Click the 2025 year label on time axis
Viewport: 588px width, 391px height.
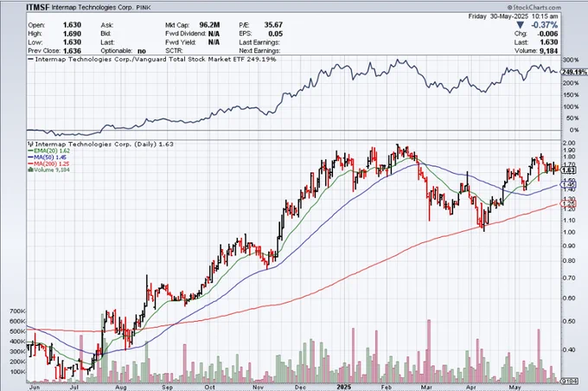coord(343,388)
